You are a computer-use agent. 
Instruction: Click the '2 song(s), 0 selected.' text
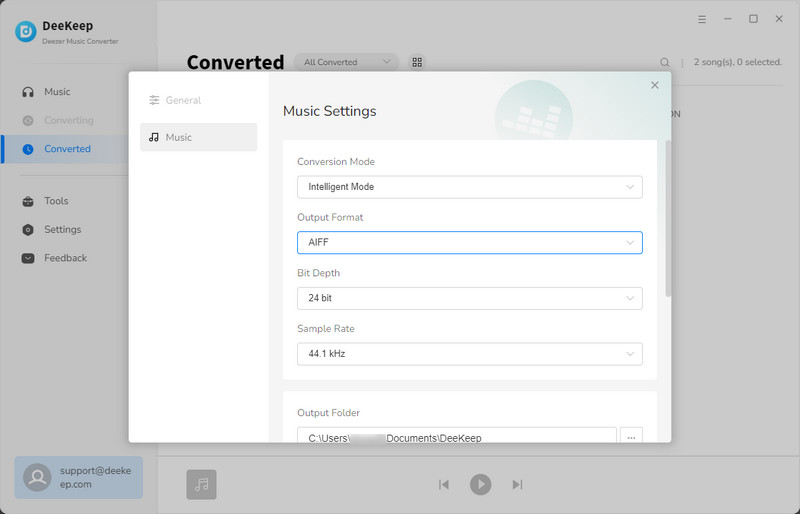[x=738, y=62]
